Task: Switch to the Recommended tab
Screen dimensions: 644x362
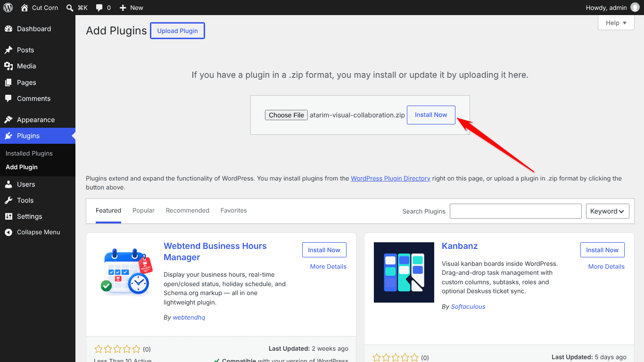Action: tap(188, 211)
